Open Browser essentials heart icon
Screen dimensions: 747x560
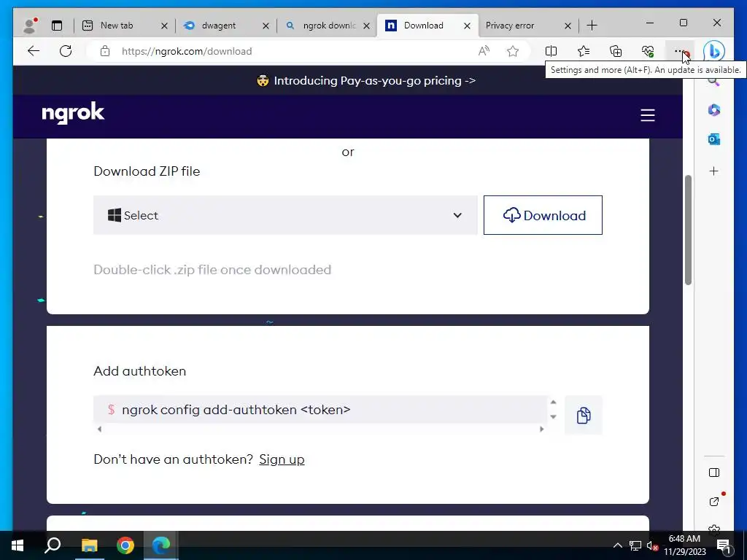click(x=648, y=51)
